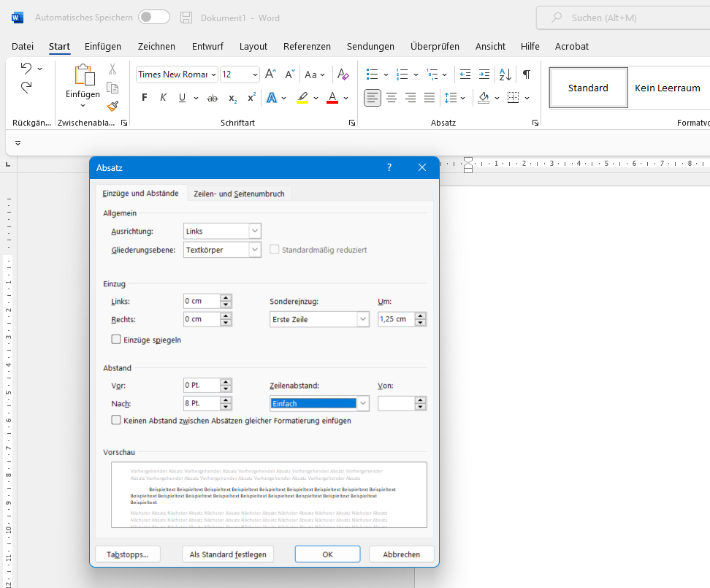Select the Standard style
The width and height of the screenshot is (710, 588).
click(588, 88)
